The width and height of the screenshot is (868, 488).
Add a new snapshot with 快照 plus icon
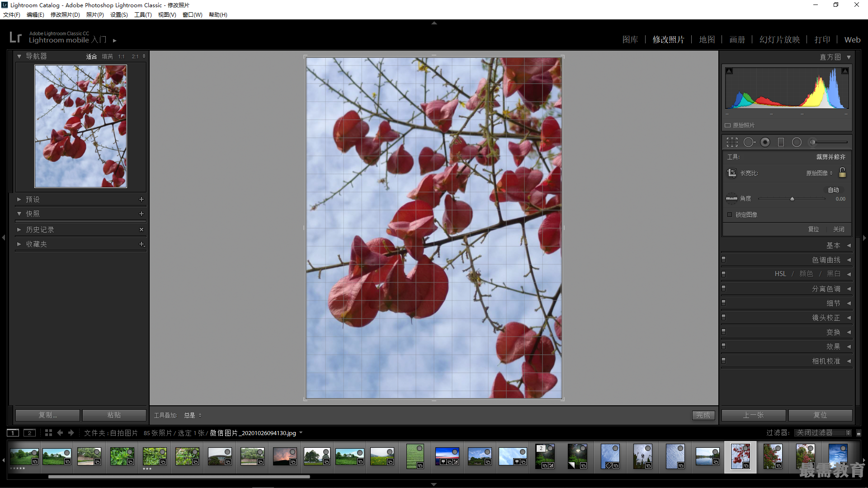141,214
